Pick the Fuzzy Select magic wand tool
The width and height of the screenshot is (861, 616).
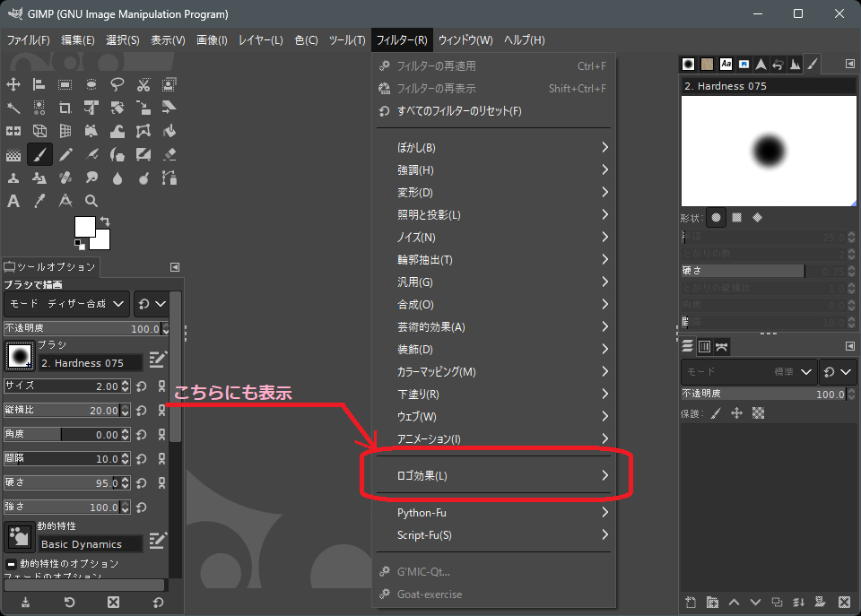pyautogui.click(x=13, y=108)
